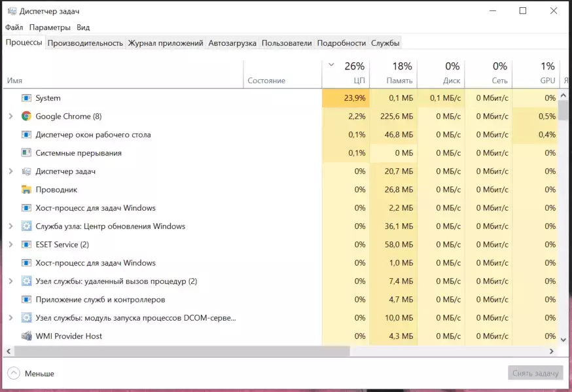
Task: Switch to the Журнал приложений tab
Action: [166, 43]
